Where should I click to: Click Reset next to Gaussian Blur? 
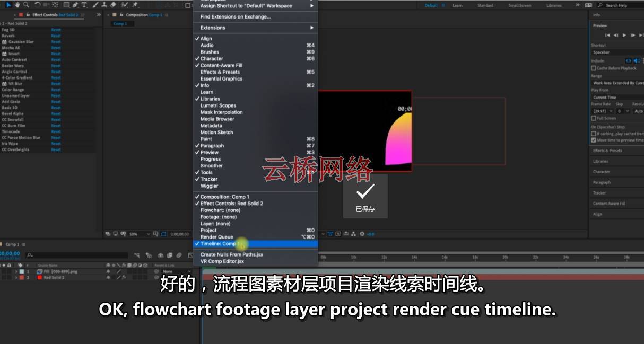tap(56, 42)
